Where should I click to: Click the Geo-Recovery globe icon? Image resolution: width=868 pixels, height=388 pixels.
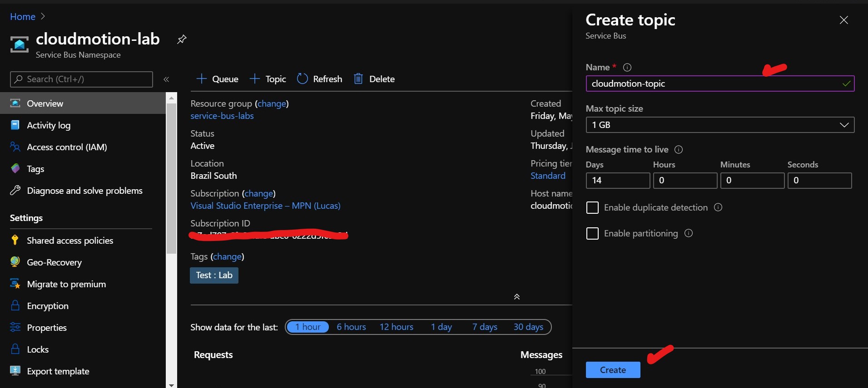pos(15,262)
